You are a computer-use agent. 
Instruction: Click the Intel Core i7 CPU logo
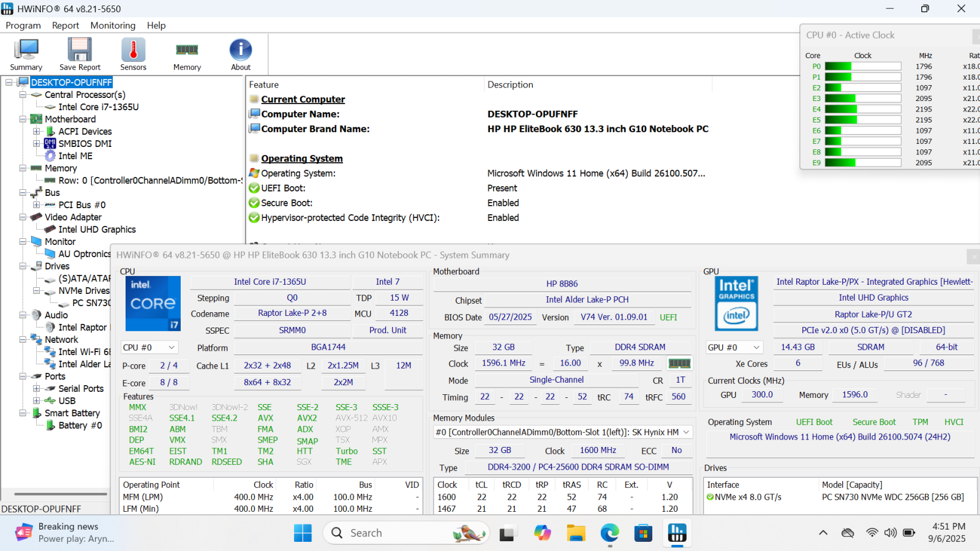[153, 304]
